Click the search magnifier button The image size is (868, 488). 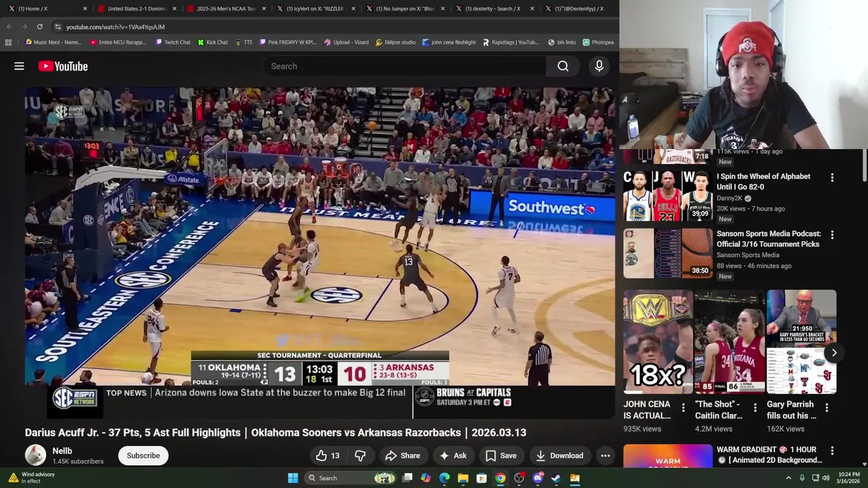[x=563, y=66]
